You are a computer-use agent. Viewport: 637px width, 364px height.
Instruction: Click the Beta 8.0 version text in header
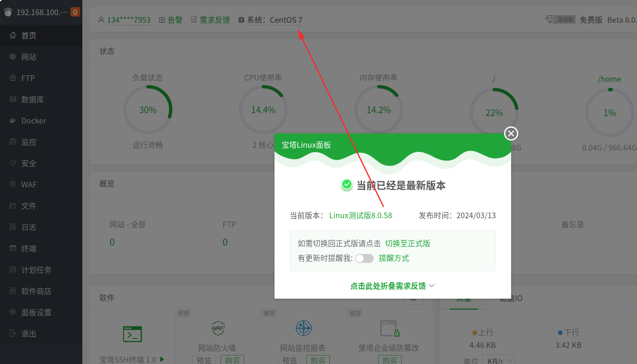click(622, 20)
